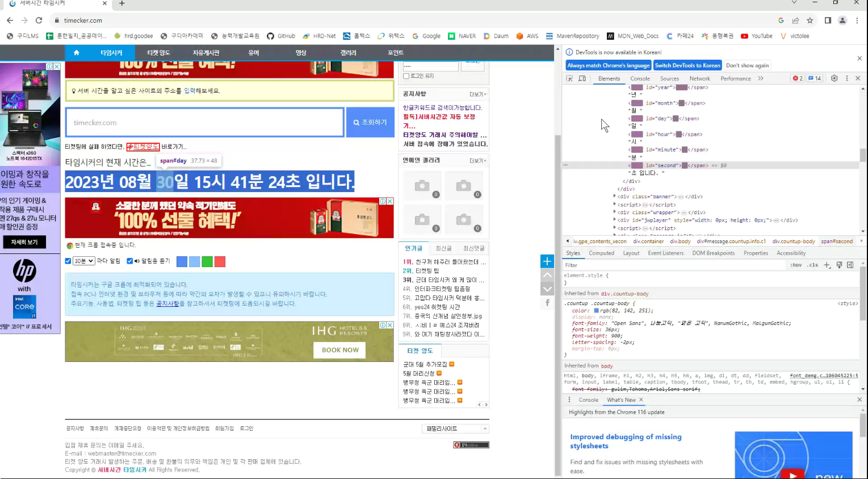The width and height of the screenshot is (868, 479).
Task: Toggle the 알림음 듣기 checkbox
Action: (129, 261)
